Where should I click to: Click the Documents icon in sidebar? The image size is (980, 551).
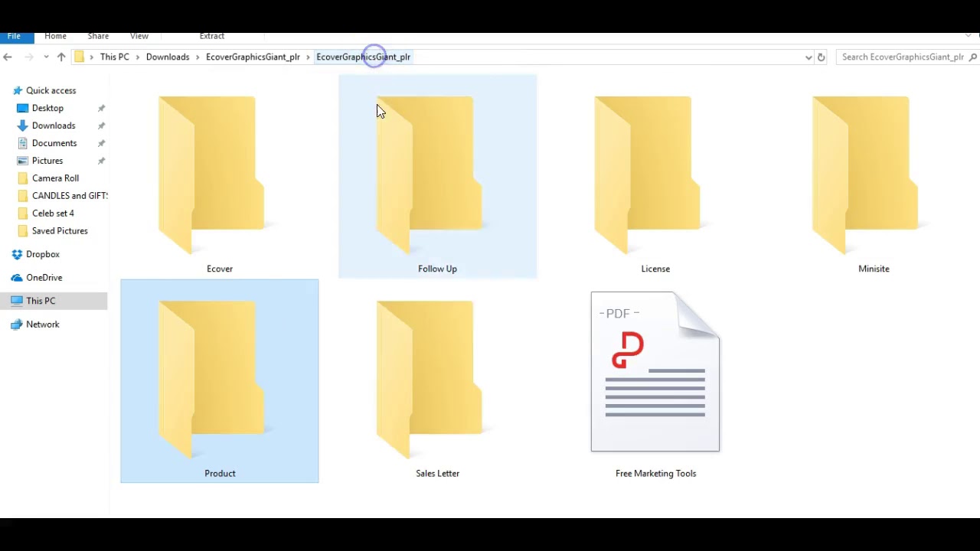tap(23, 143)
